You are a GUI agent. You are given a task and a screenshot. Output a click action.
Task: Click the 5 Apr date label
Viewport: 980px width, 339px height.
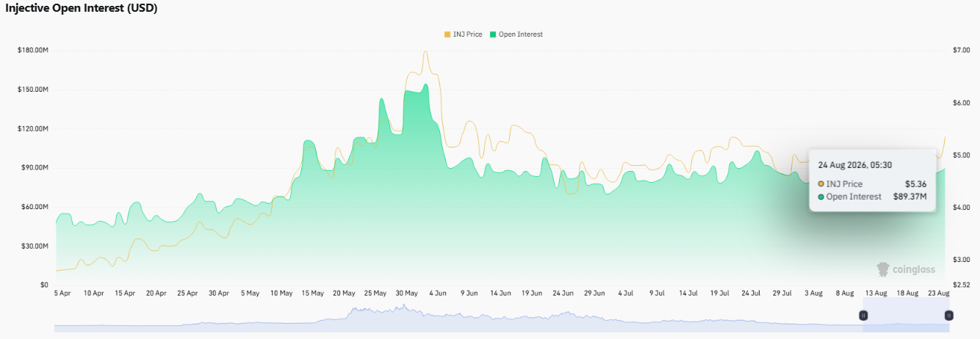62,294
